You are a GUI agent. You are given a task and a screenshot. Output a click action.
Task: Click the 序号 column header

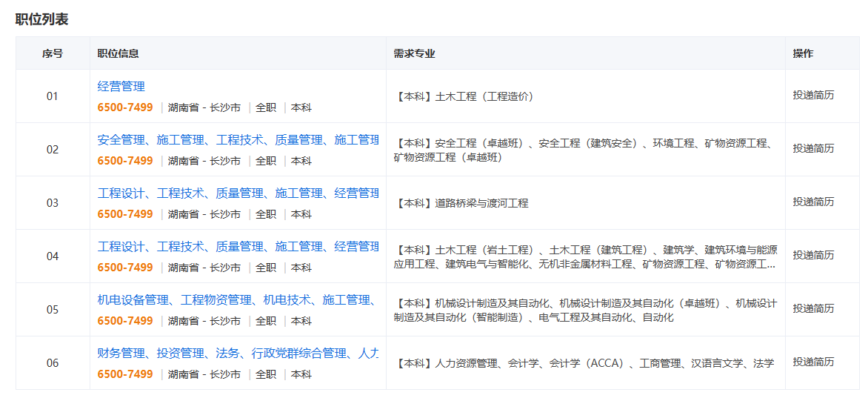click(53, 53)
